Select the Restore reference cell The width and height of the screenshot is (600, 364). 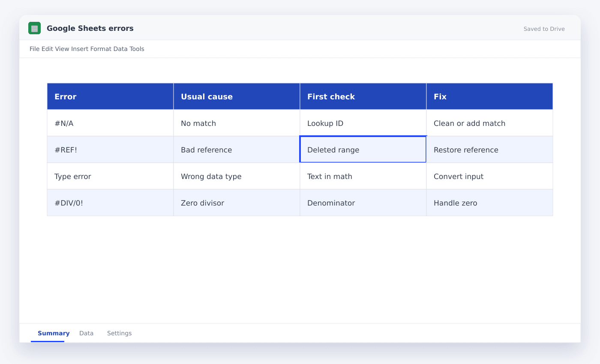pos(489,149)
